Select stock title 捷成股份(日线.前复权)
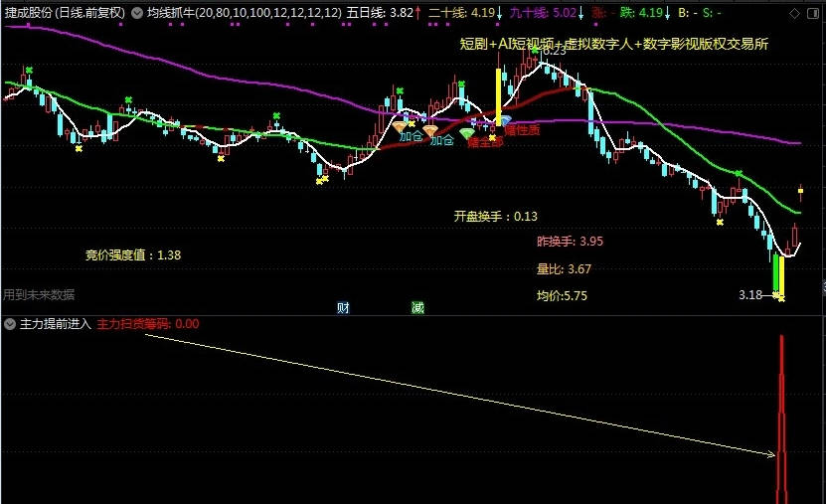This screenshot has height=504, width=826. [x=66, y=13]
